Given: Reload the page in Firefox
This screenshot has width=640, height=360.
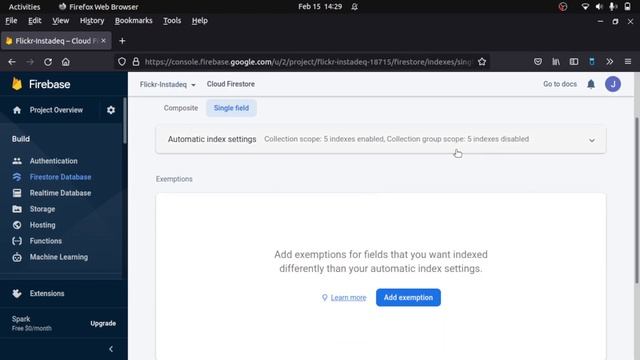Looking at the screenshot, I should point(48,62).
